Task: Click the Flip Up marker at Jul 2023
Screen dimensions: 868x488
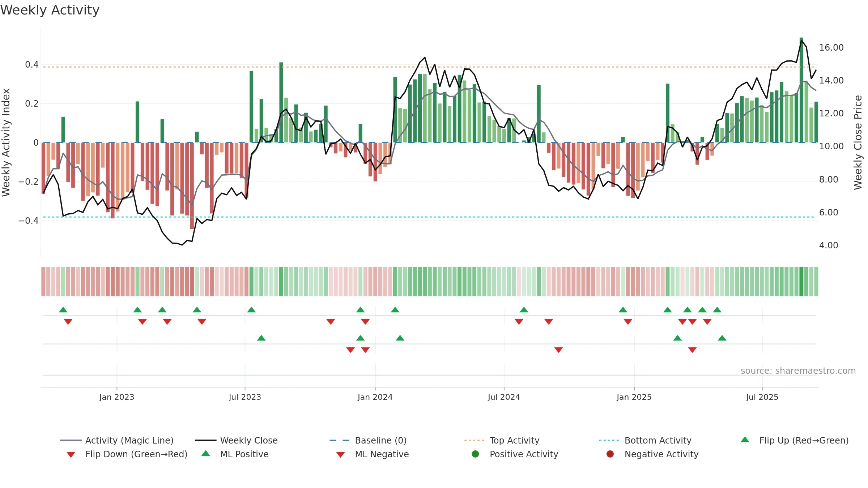Action: pos(251,310)
